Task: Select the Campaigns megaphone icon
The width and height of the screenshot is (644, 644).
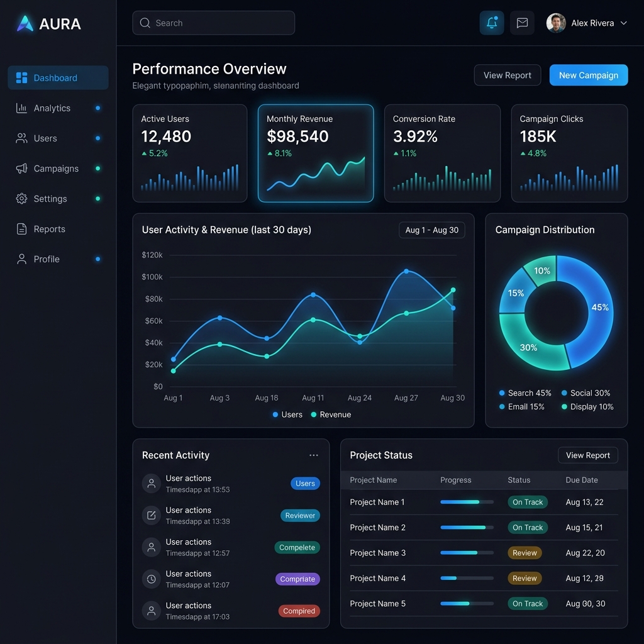Action: coord(21,169)
